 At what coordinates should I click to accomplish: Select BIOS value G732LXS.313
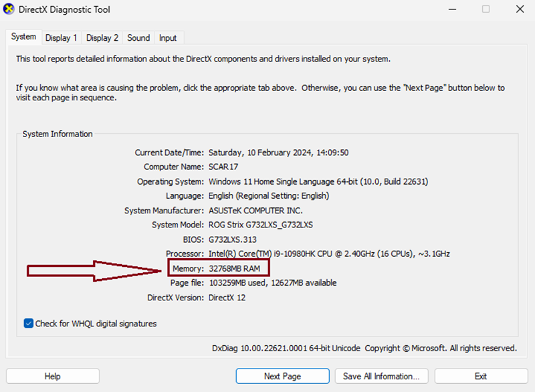(x=233, y=239)
